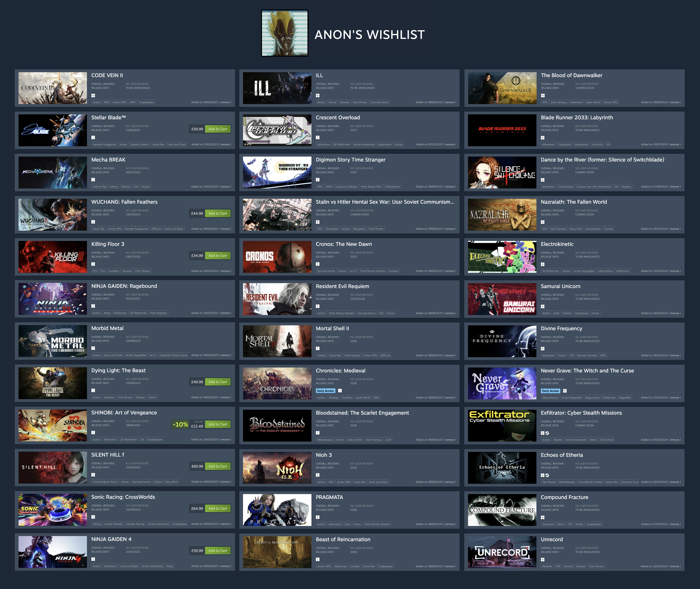Viewport: 700px width, 589px height.
Task: Click the Windows icon under Mecha BREAK
Action: (93, 180)
